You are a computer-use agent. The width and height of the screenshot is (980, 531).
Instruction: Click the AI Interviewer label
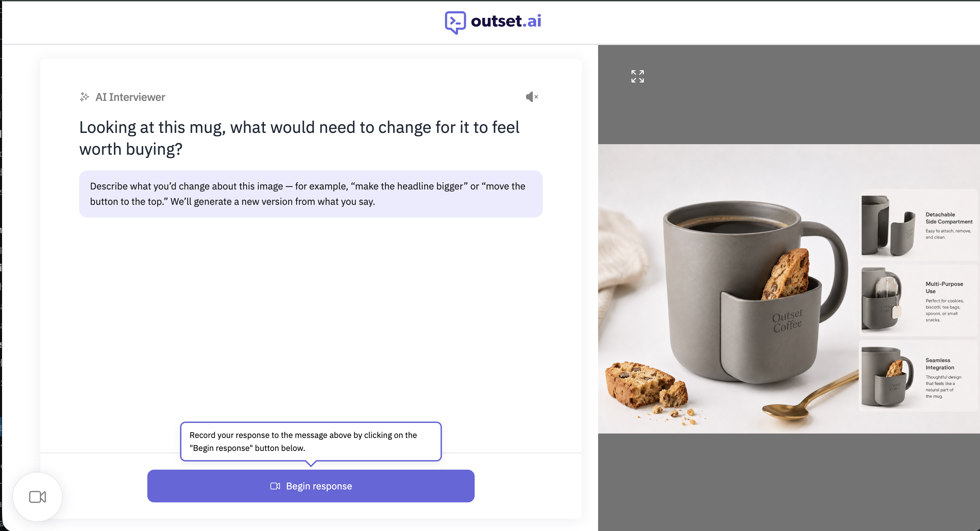coord(130,97)
